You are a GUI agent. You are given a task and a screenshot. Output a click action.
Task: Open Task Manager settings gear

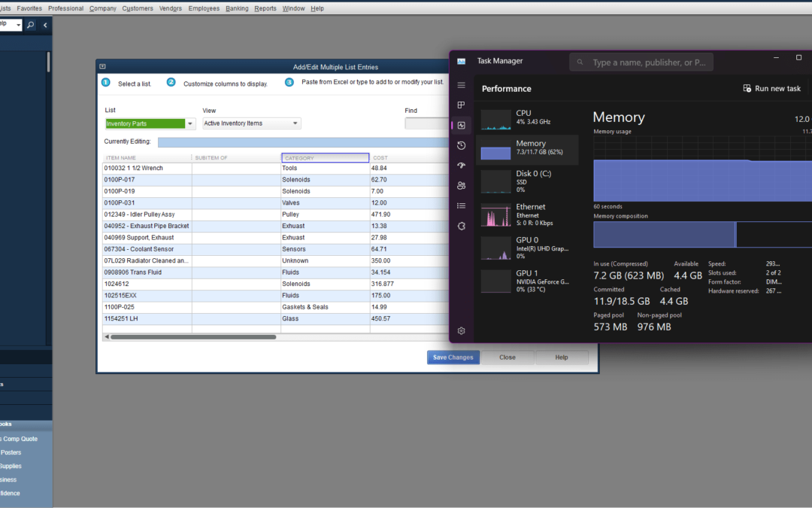pos(461,330)
